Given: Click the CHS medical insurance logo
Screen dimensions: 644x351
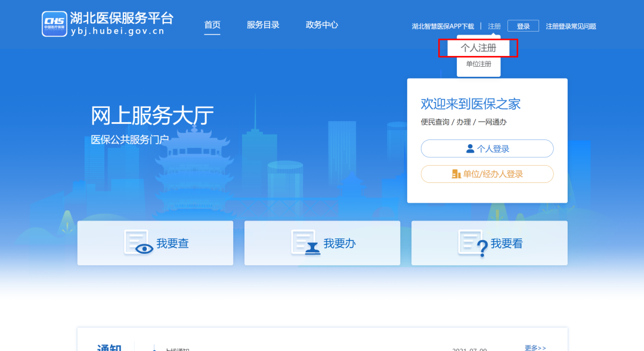Looking at the screenshot, I should [54, 24].
